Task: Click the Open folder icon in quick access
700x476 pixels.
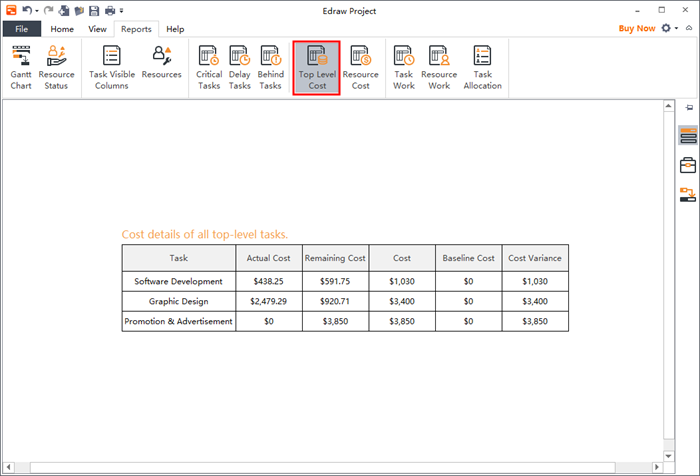Action: (79, 10)
